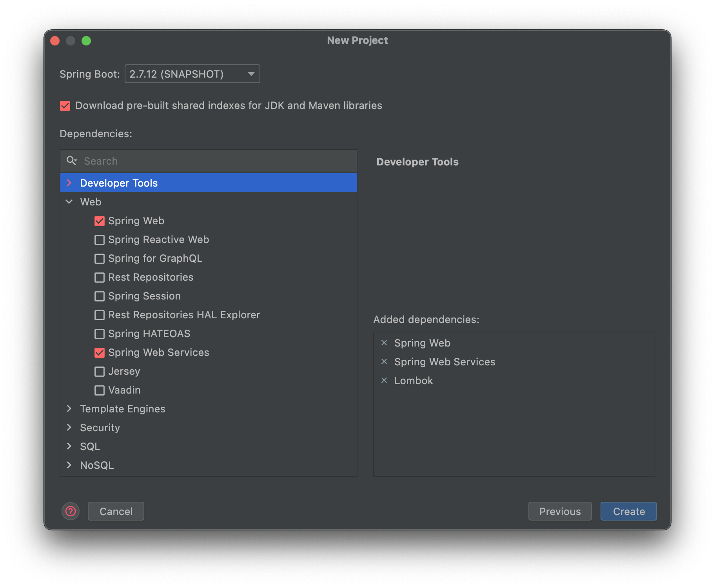Viewport: 715px width, 588px height.
Task: Check Spring HATEOAS dependency
Action: click(100, 334)
